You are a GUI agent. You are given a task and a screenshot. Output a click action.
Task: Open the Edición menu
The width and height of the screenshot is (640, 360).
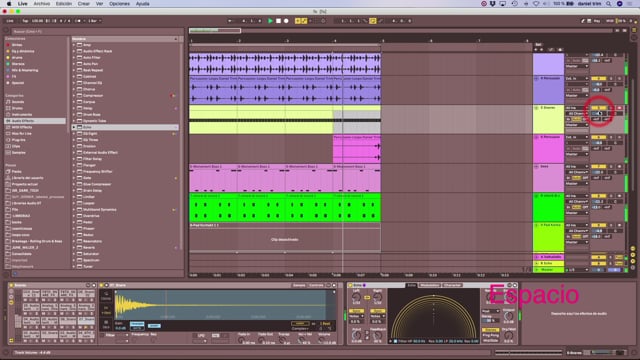[x=64, y=4]
